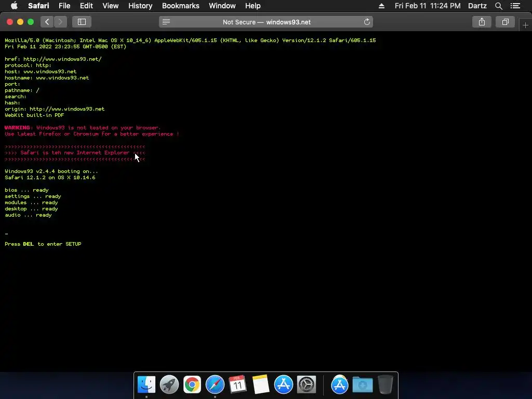
Task: Open Finder from the Dock
Action: [x=146, y=384]
